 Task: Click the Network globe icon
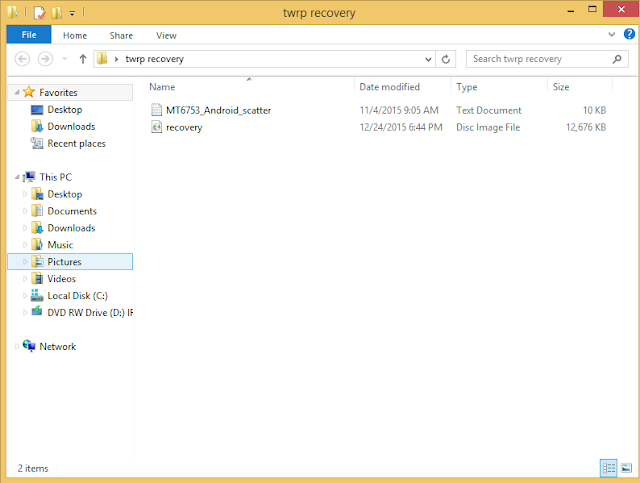pyautogui.click(x=29, y=346)
